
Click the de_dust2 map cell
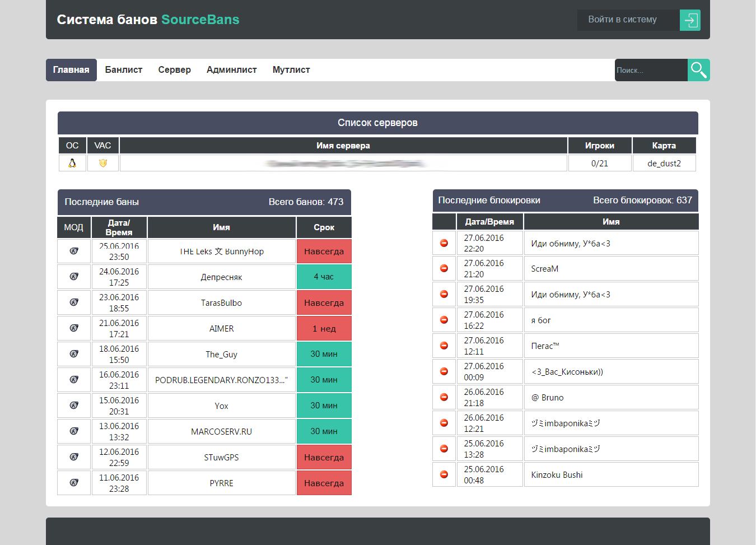664,163
